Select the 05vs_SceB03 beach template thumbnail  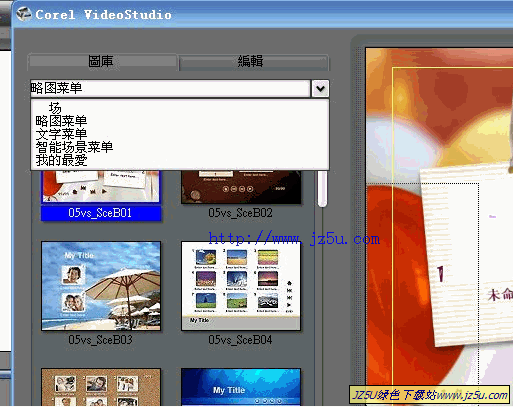[101, 286]
